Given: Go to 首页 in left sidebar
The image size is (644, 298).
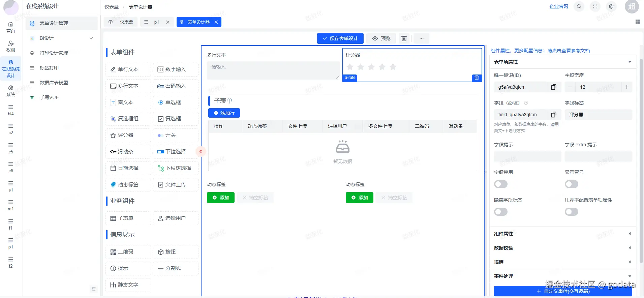Looking at the screenshot, I should click(x=11, y=27).
